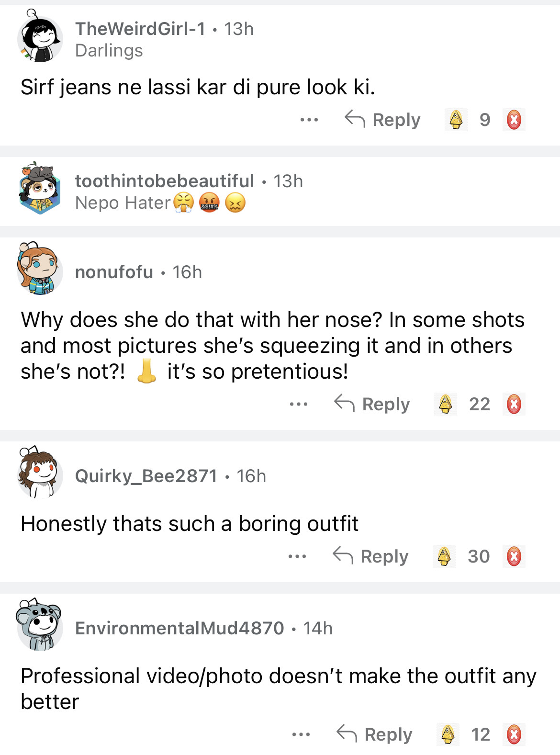Screen dimensions: 560x755
Task: Upvote TheWeirdGirl-1's comment
Action: point(456,120)
